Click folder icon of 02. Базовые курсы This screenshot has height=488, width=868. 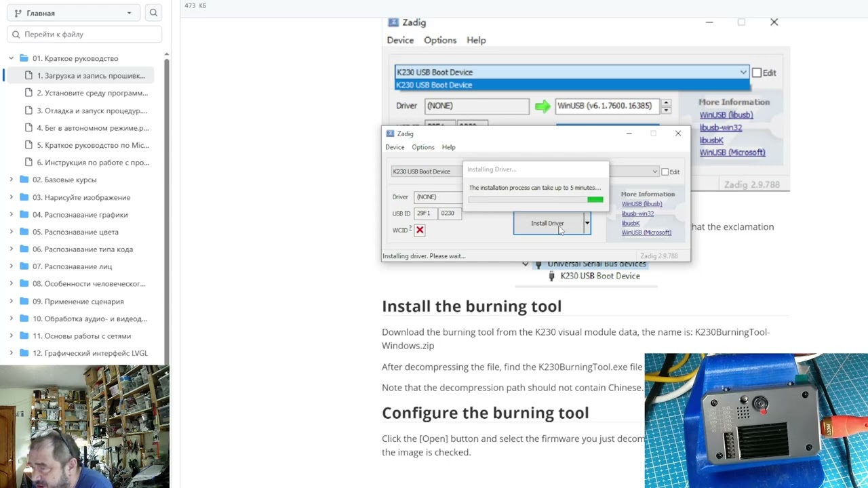click(x=24, y=180)
